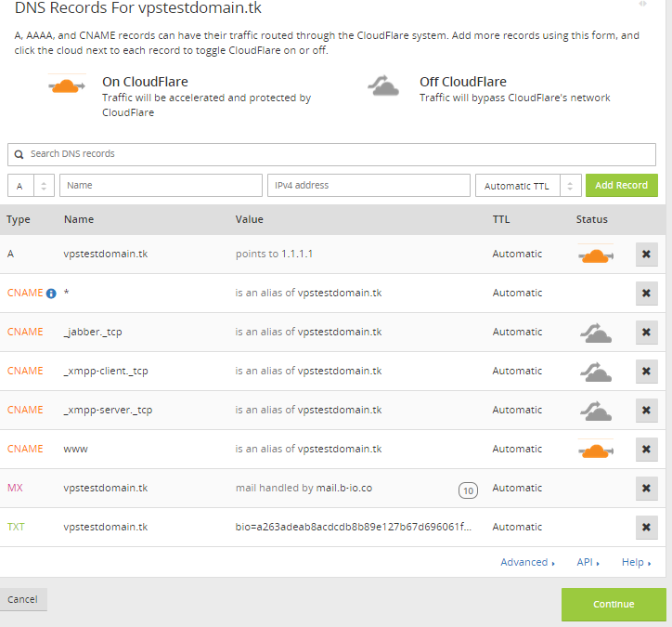Image resolution: width=672 pixels, height=627 pixels.
Task: Open the Automatic TTL dropdown
Action: coord(528,186)
